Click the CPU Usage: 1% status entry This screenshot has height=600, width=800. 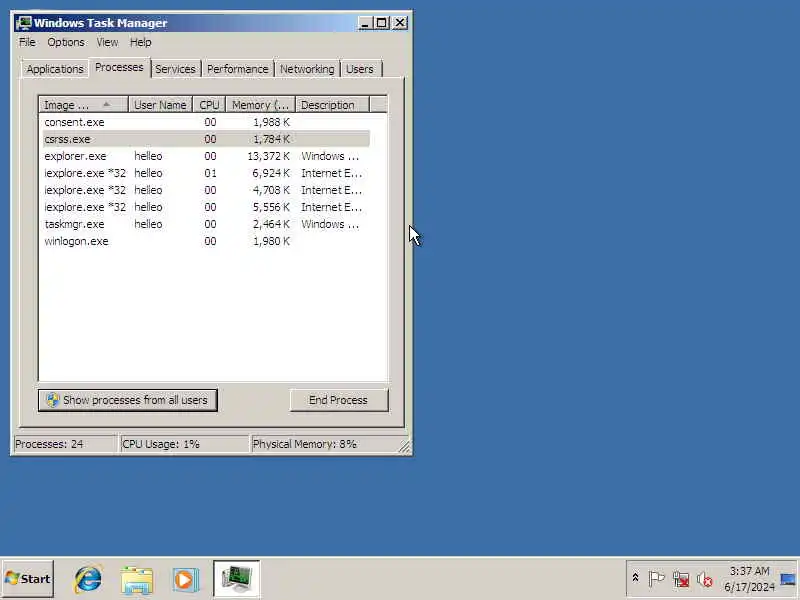pyautogui.click(x=184, y=444)
